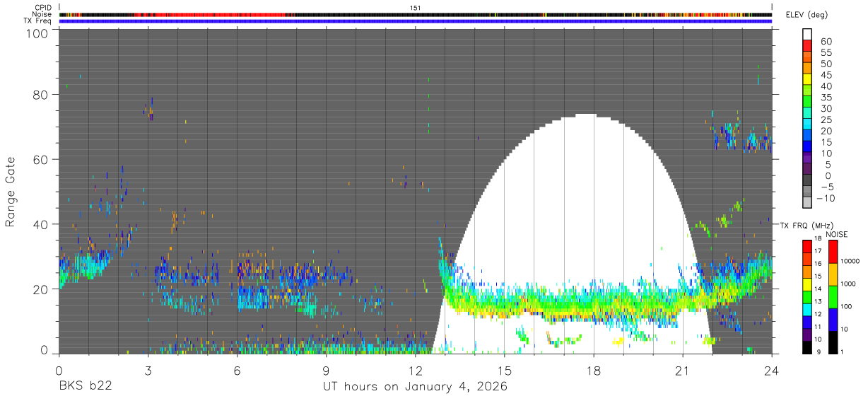The width and height of the screenshot is (868, 401).
Task: Pick the TX frequency swatch between 15 and 14
Action: (x=807, y=284)
